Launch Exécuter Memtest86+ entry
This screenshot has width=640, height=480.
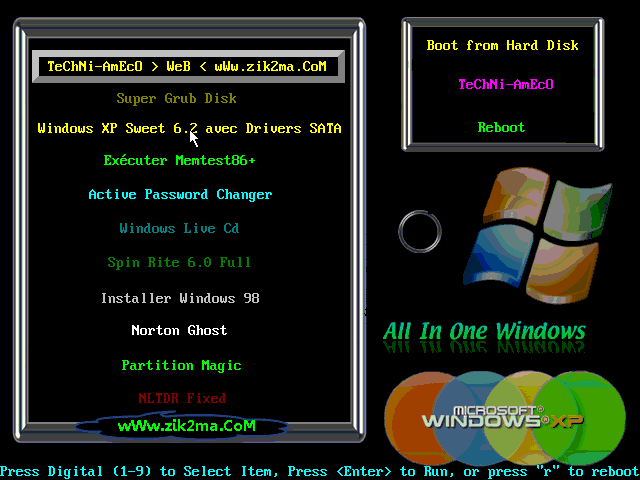tap(180, 160)
